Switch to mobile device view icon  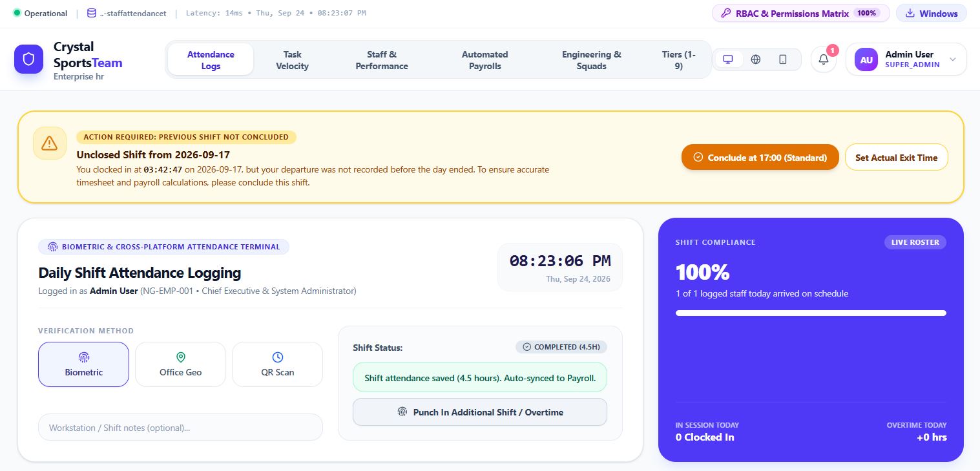[x=783, y=59]
